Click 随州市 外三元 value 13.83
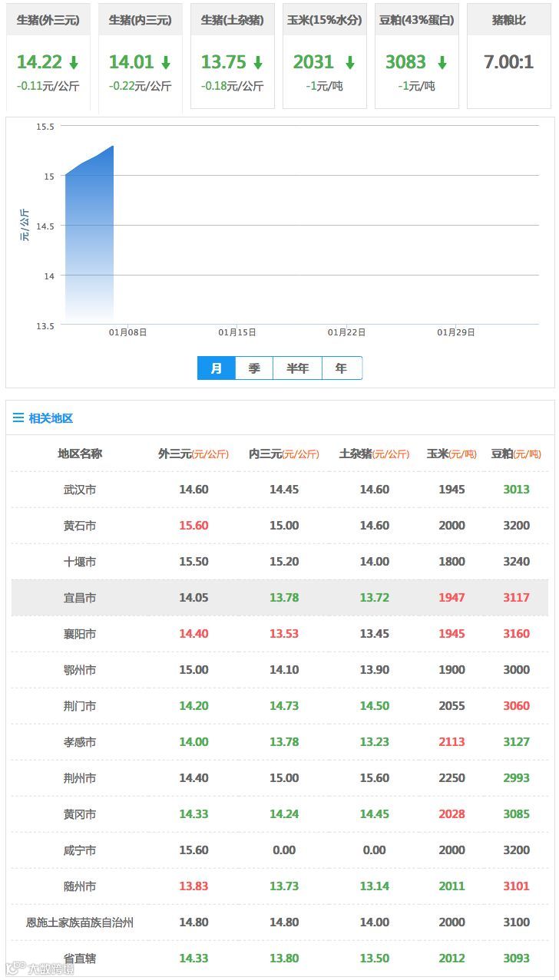This screenshot has height=980, width=559. click(193, 886)
